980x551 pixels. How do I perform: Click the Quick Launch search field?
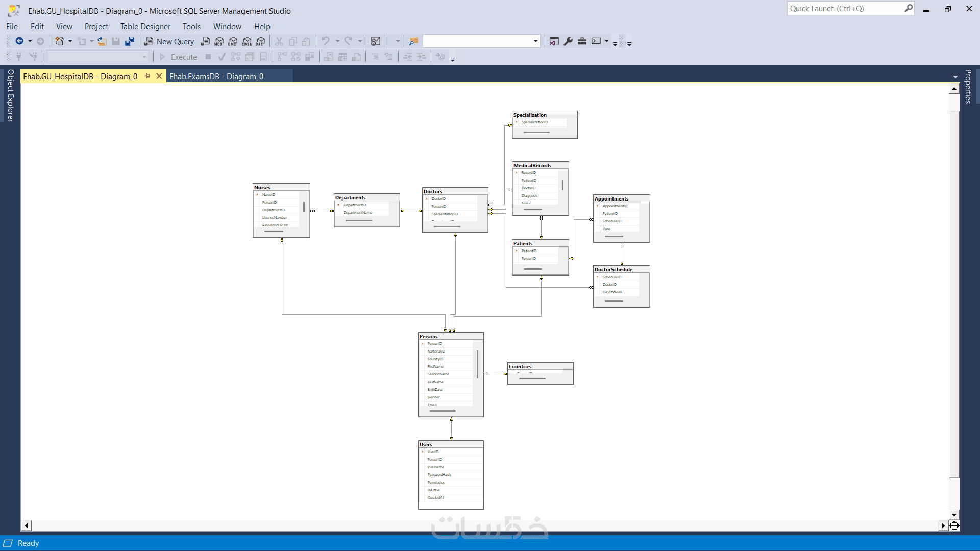click(845, 9)
